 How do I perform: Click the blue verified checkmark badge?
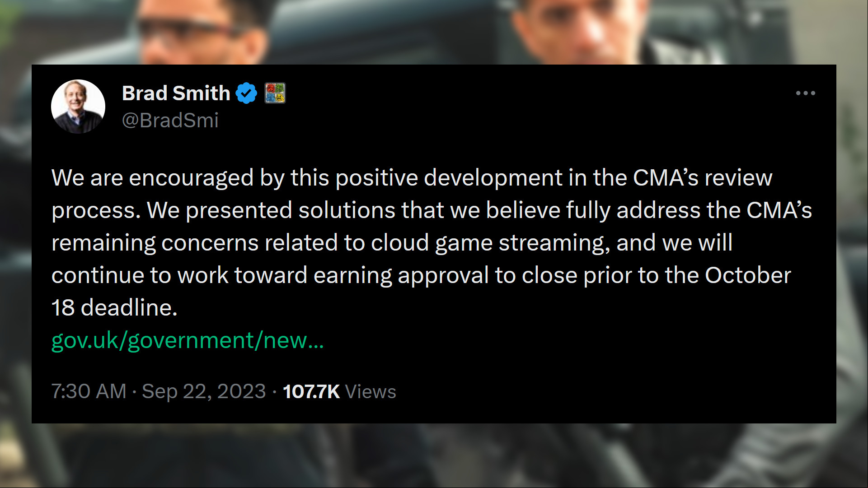246,93
